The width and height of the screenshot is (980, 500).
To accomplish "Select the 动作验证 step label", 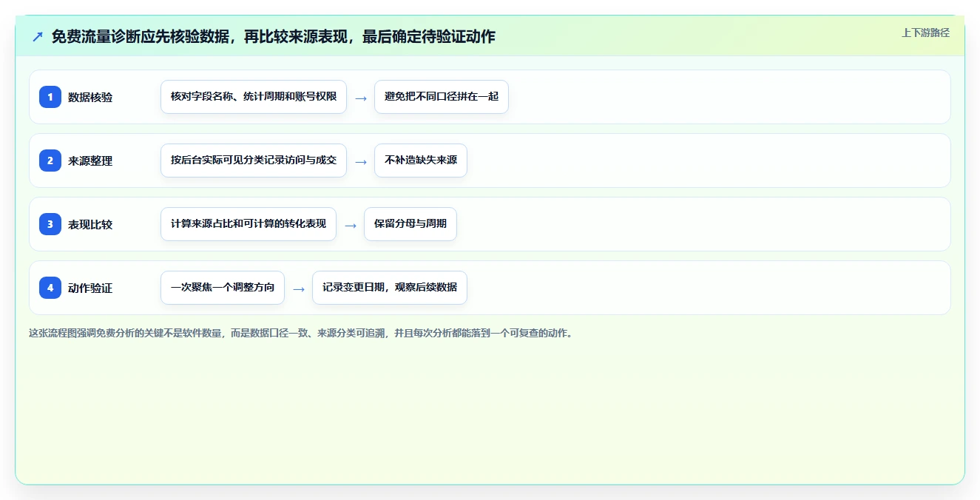I will (x=90, y=288).
